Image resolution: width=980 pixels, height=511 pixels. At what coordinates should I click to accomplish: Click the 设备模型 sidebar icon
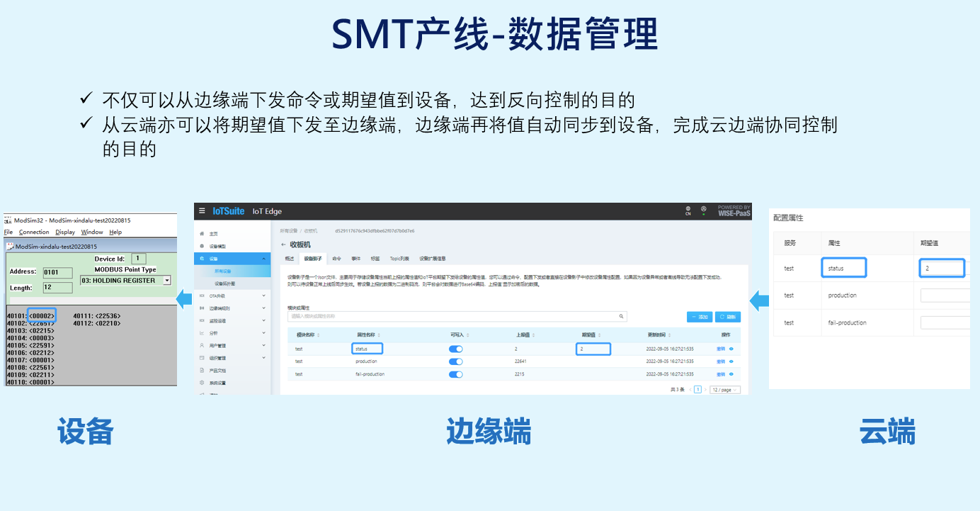(202, 246)
